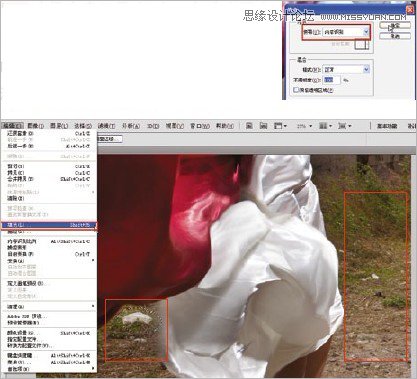This screenshot has height=379, width=417.
Task: Choose Menus (菜单) in Edit menu
Action: [49, 362]
